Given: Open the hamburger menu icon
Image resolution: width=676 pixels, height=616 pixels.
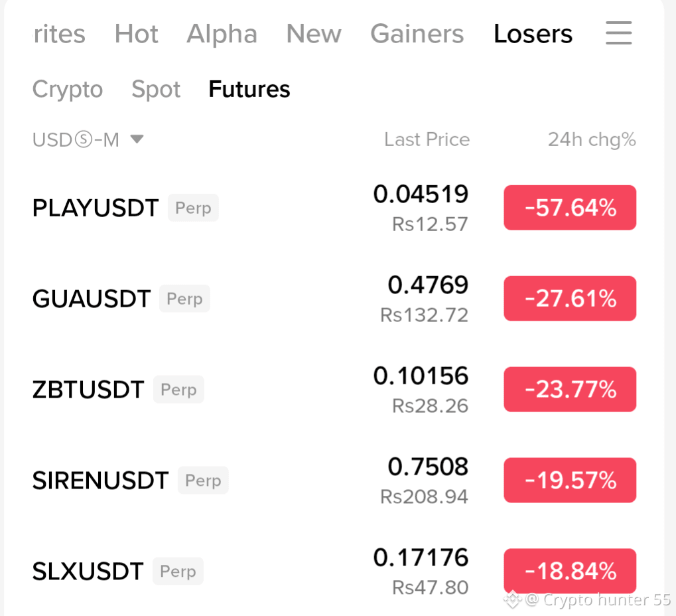Looking at the screenshot, I should [619, 33].
